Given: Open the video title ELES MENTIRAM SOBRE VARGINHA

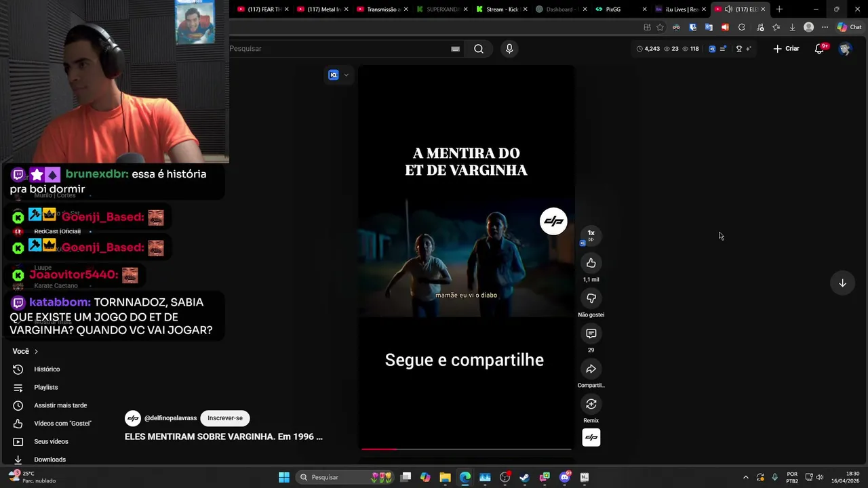Looking at the screenshot, I should coord(224,436).
